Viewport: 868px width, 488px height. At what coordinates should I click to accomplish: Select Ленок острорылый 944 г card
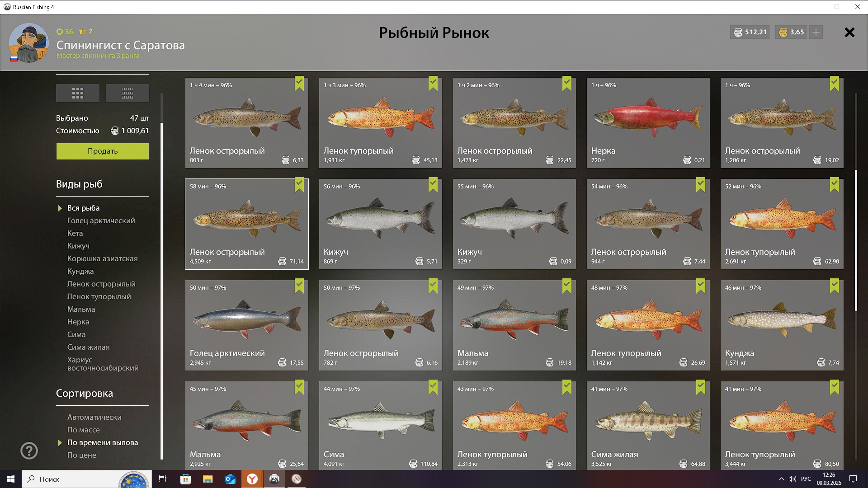tap(648, 224)
